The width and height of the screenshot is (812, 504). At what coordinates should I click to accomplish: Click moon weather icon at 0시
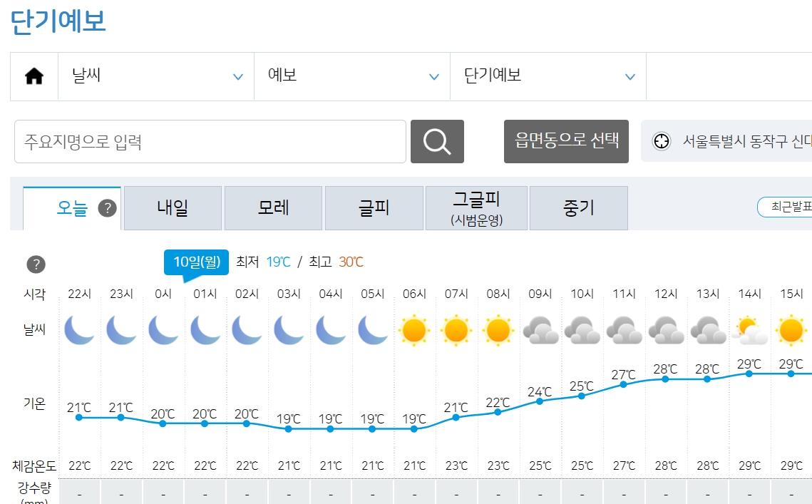pyautogui.click(x=163, y=331)
